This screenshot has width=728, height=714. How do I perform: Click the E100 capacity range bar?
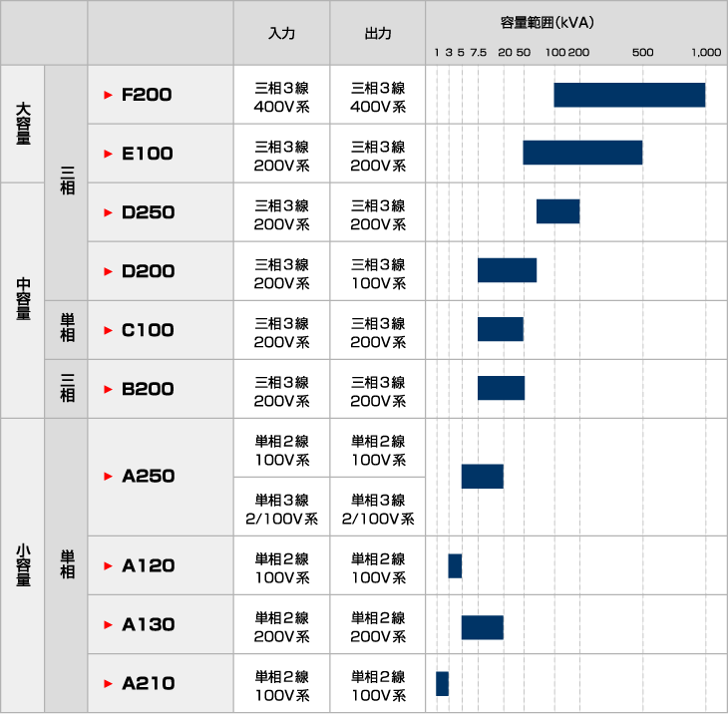[582, 153]
